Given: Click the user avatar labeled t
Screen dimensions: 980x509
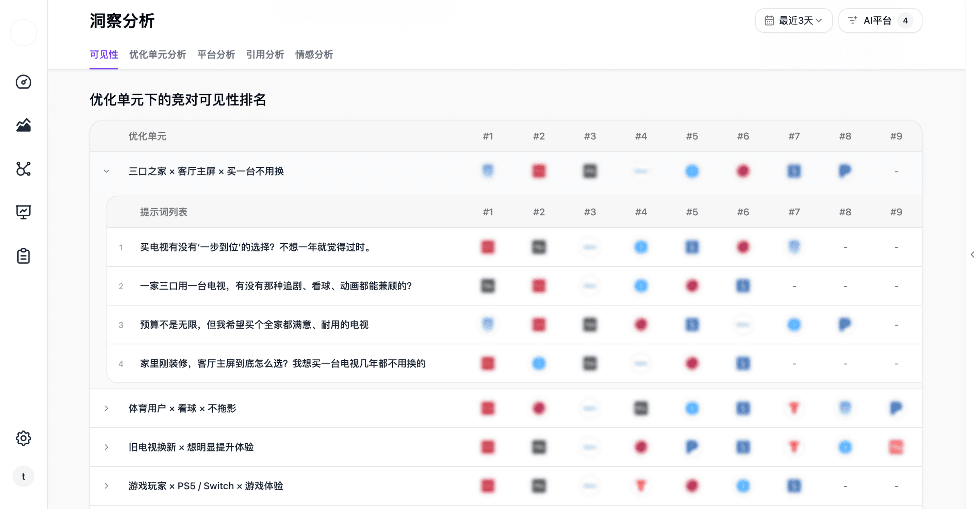Looking at the screenshot, I should (x=23, y=476).
